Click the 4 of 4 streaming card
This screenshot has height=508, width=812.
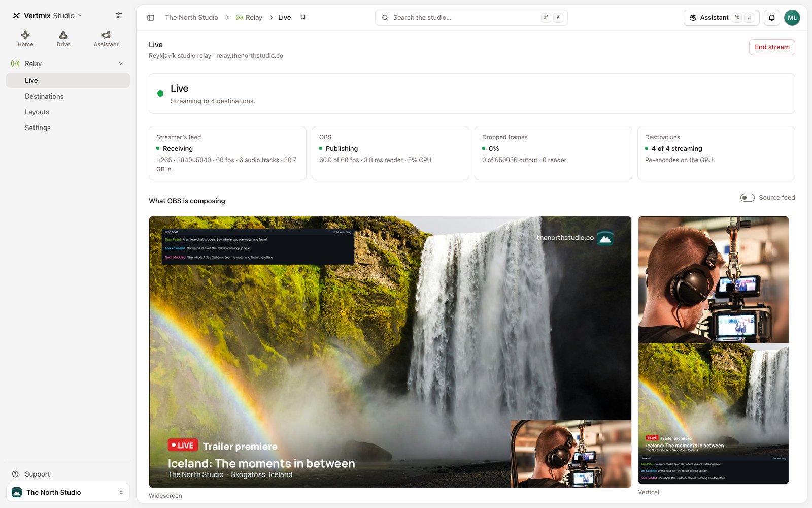(716, 153)
